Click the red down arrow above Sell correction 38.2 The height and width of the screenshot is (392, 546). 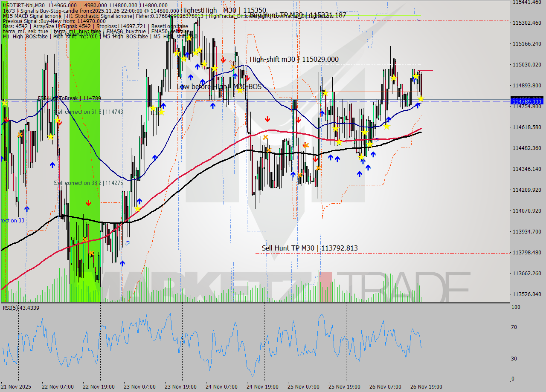(89, 203)
